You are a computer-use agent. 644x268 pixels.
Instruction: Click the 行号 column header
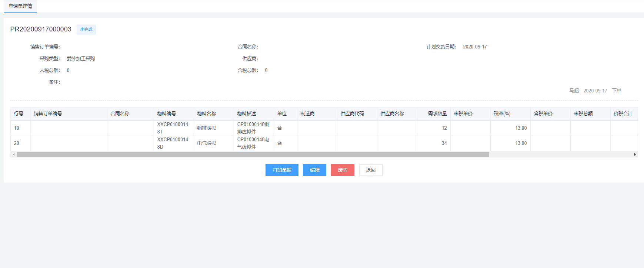coord(19,114)
